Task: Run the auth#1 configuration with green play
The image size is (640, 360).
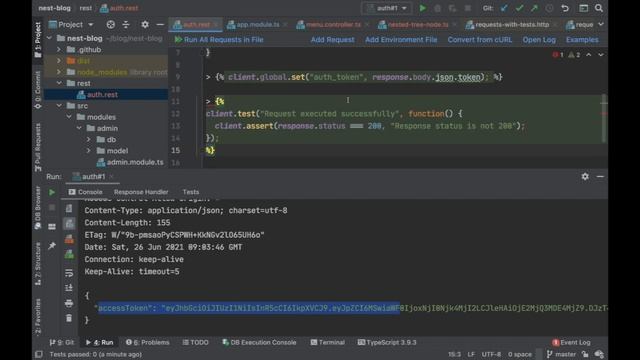Action: pyautogui.click(x=422, y=8)
